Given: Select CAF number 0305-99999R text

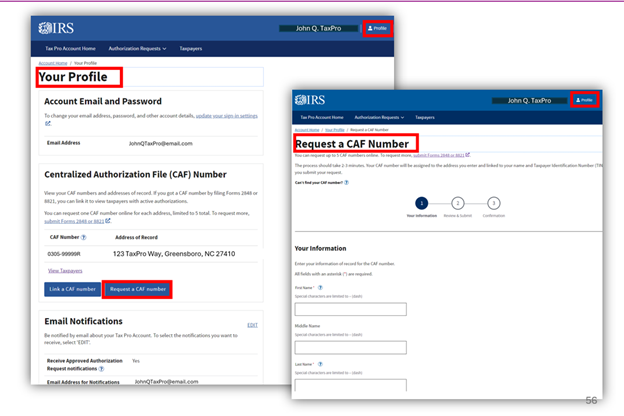Looking at the screenshot, I should point(64,254).
